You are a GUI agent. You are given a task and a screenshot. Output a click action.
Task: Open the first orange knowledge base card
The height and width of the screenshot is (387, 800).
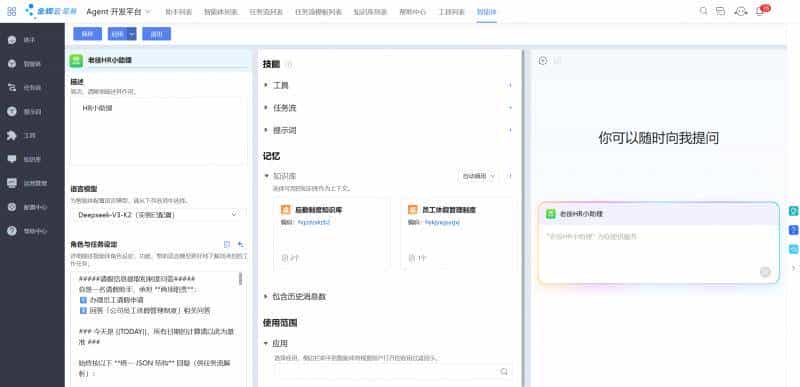click(x=332, y=234)
